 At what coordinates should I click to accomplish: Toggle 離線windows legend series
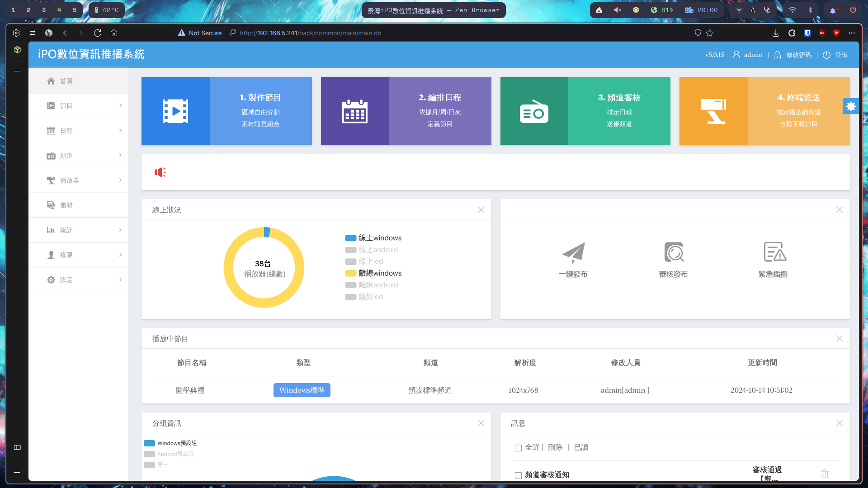pos(373,273)
